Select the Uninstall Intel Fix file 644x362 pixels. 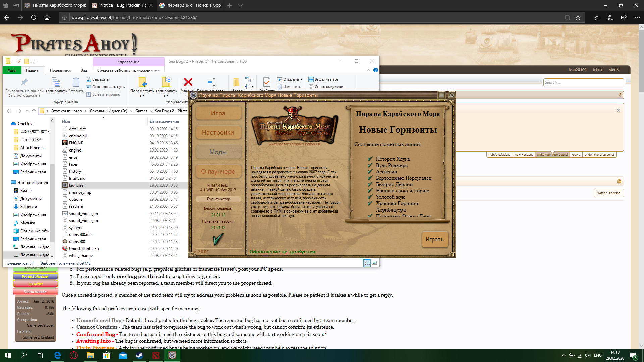(84, 249)
